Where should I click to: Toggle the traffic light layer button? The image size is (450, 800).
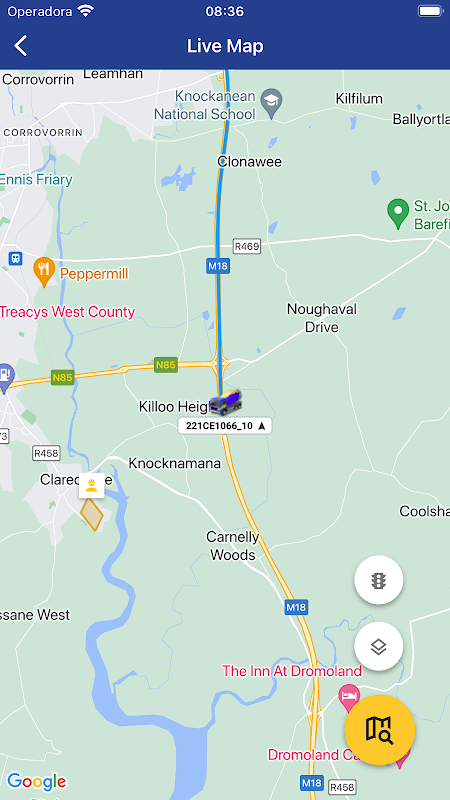click(379, 580)
